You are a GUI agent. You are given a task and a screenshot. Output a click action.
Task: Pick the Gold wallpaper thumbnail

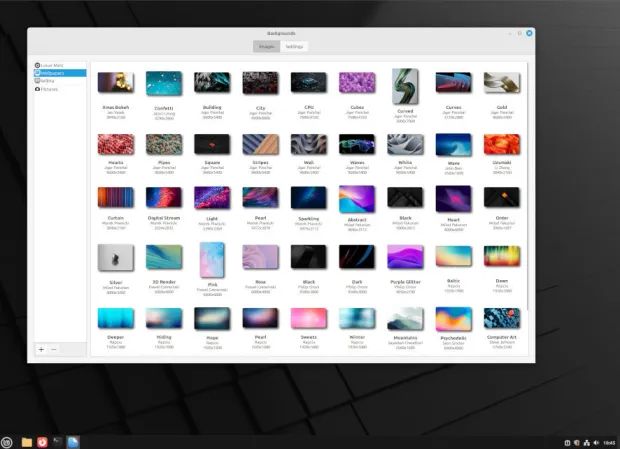click(502, 82)
